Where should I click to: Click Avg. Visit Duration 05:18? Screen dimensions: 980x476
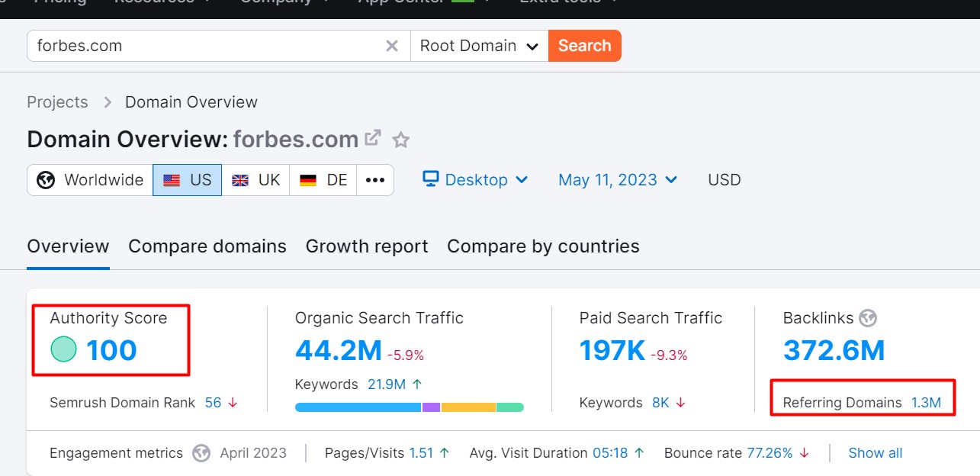tap(610, 453)
